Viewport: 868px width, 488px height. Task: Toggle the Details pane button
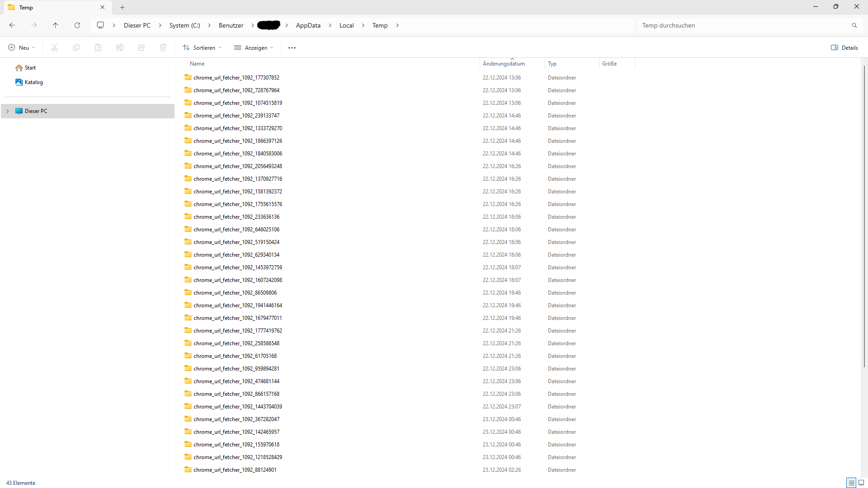tap(844, 47)
